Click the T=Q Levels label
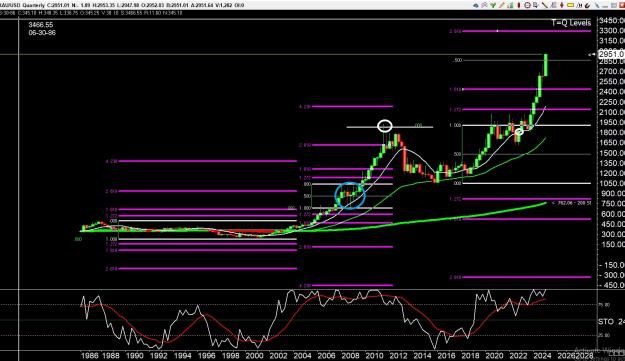The image size is (625, 361). point(571,23)
